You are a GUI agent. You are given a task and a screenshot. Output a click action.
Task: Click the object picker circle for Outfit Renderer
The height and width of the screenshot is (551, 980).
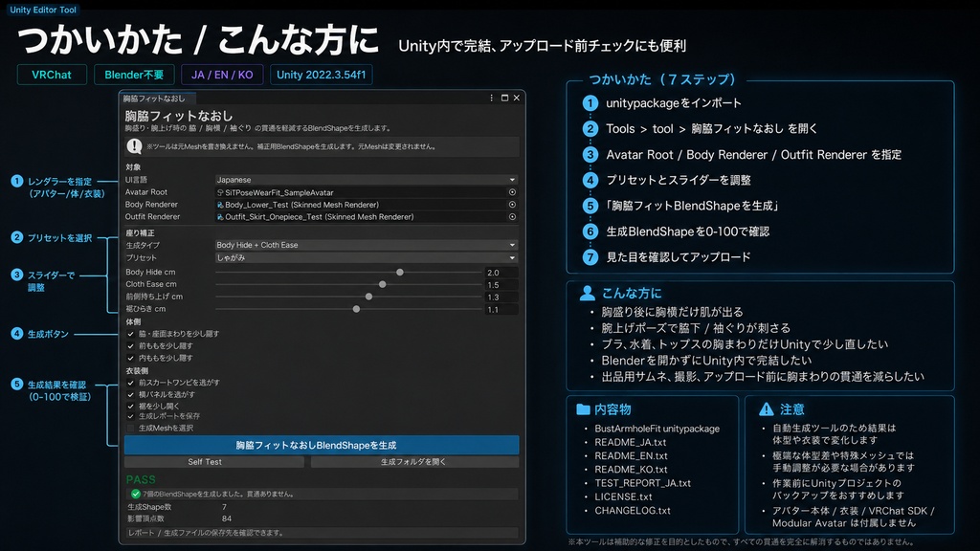pos(512,217)
